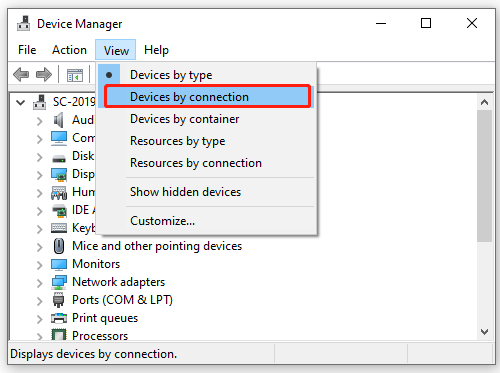This screenshot has height=373, width=500.
Task: Expand the Disk drives chevron
Action: pyautogui.click(x=40, y=157)
